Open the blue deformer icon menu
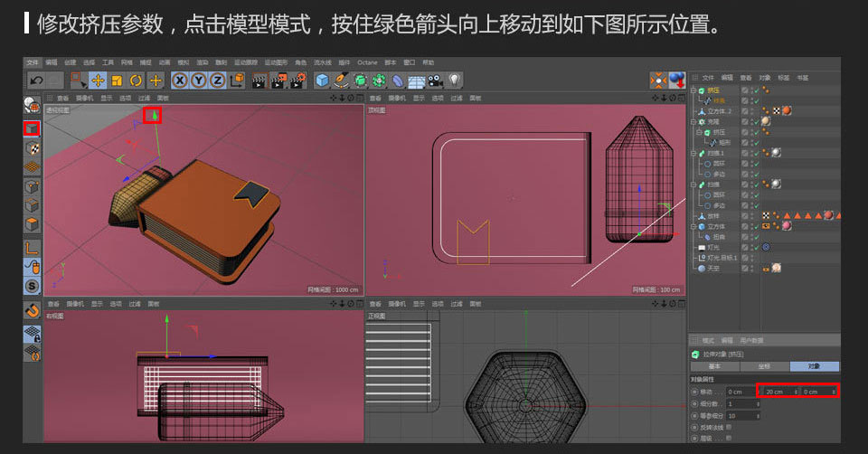 (398, 80)
